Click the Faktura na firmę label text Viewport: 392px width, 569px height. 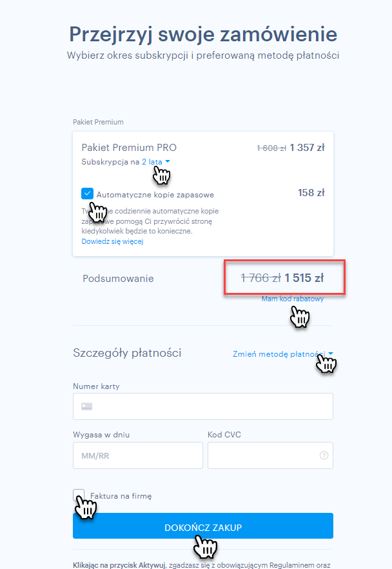tap(121, 495)
